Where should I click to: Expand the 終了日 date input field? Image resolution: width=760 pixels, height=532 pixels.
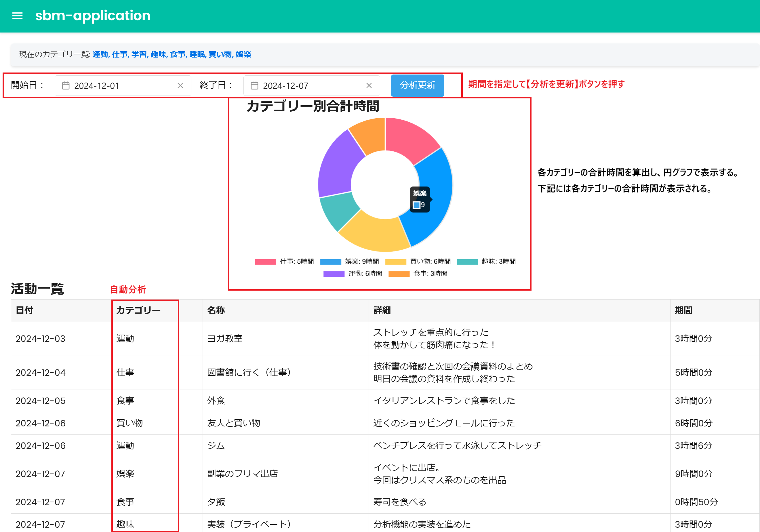pyautogui.click(x=311, y=85)
